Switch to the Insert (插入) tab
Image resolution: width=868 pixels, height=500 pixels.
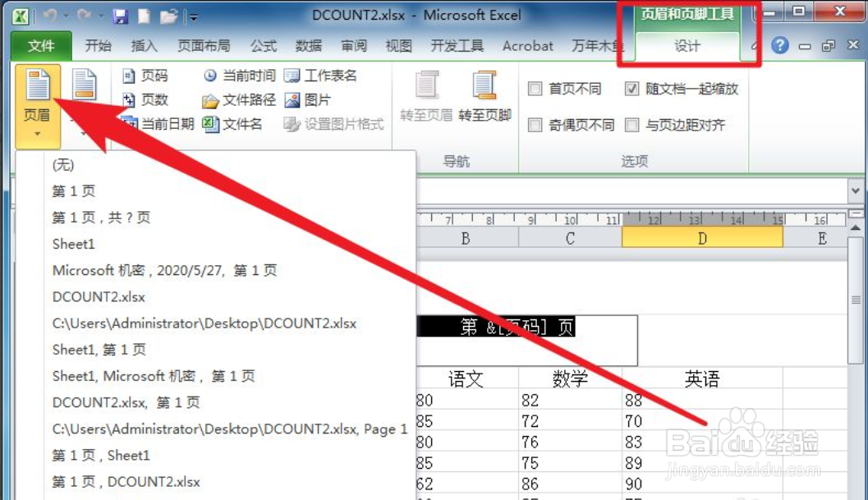(x=144, y=45)
